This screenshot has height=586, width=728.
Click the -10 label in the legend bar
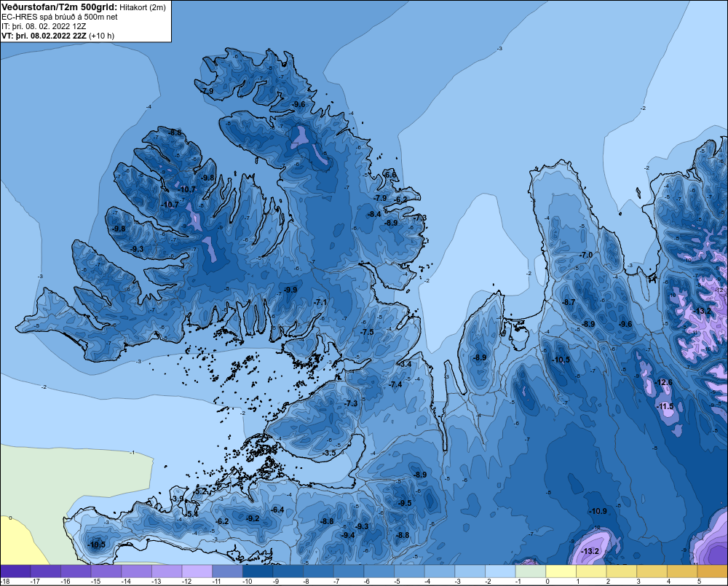click(248, 582)
